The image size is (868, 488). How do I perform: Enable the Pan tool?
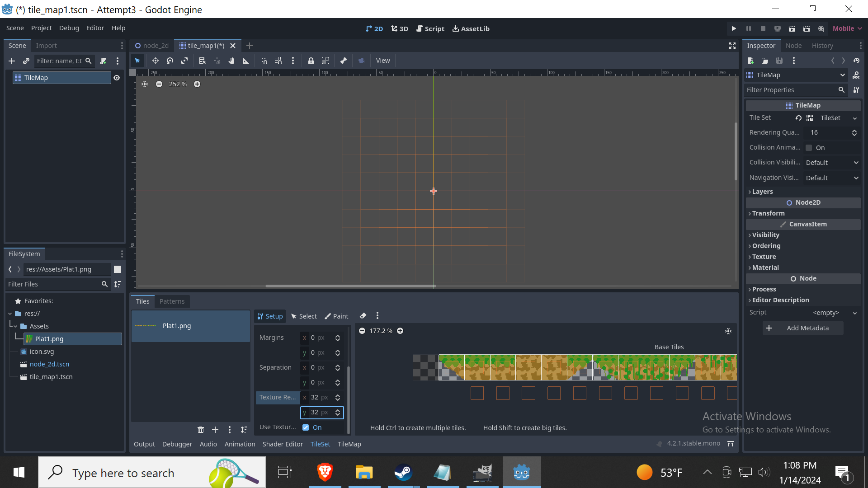pyautogui.click(x=231, y=61)
